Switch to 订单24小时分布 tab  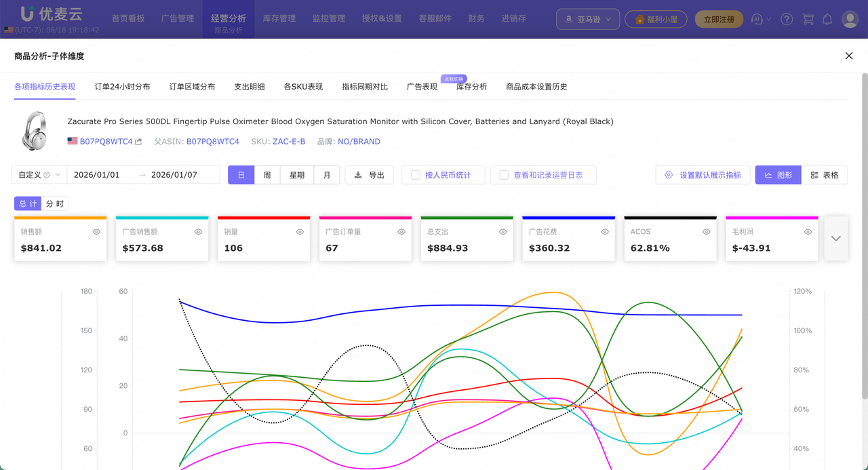click(x=122, y=87)
